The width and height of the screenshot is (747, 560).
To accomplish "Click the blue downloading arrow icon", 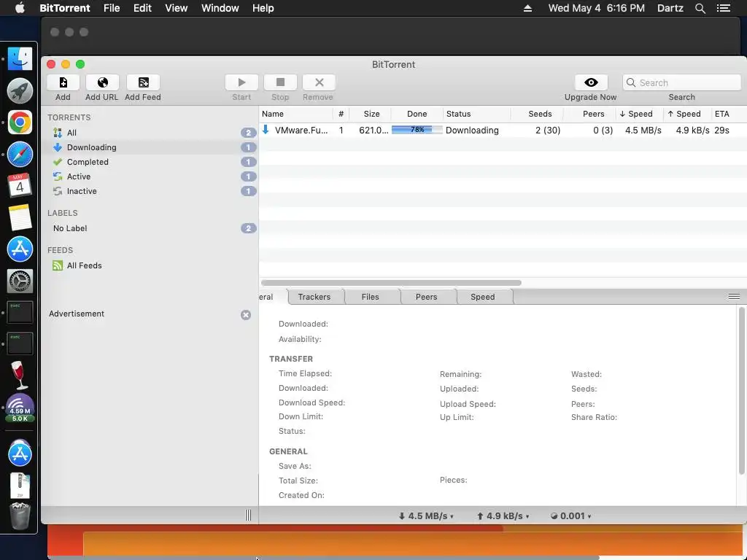I will (266, 130).
